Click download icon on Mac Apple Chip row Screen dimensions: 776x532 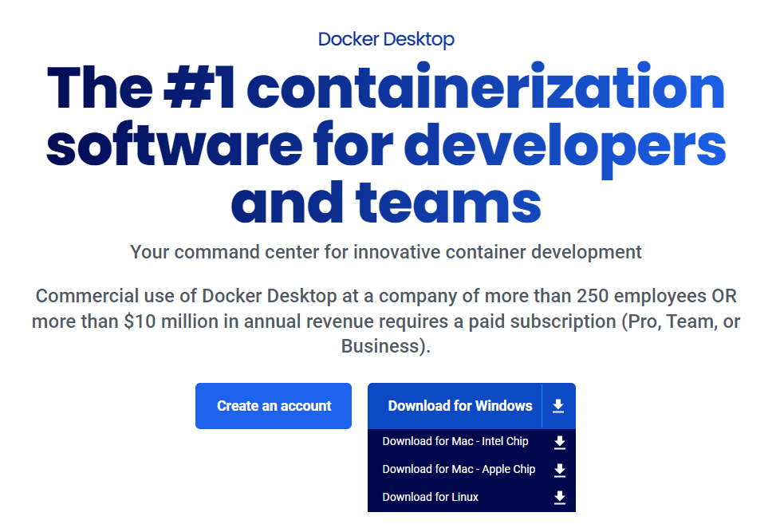point(560,470)
